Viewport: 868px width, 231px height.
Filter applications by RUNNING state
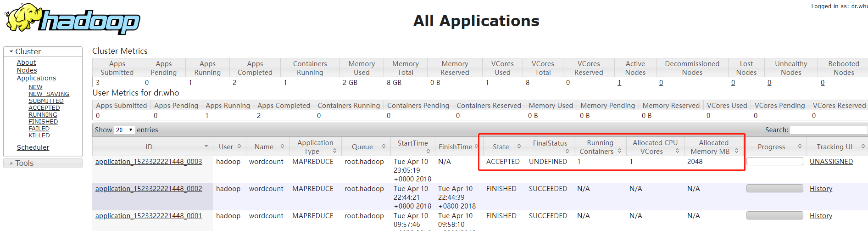43,115
